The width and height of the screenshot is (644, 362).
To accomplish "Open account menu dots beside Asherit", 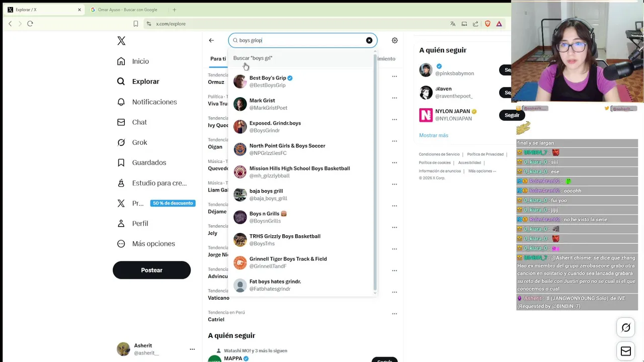I will [192, 349].
